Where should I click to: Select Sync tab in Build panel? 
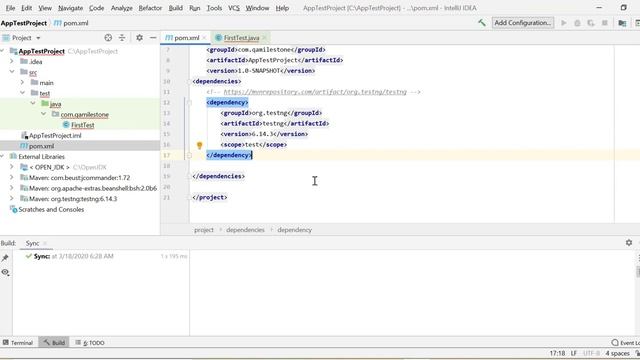(x=33, y=243)
